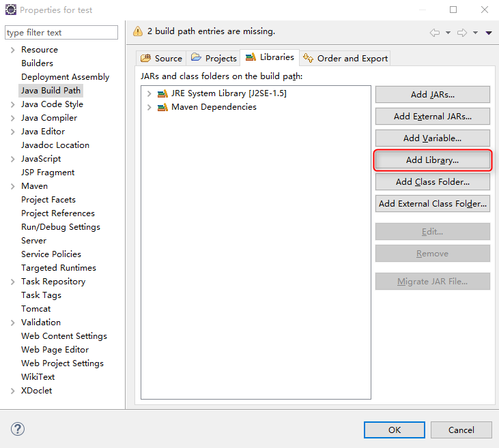Expand the Java Editor item
The image size is (499, 448).
pos(13,132)
